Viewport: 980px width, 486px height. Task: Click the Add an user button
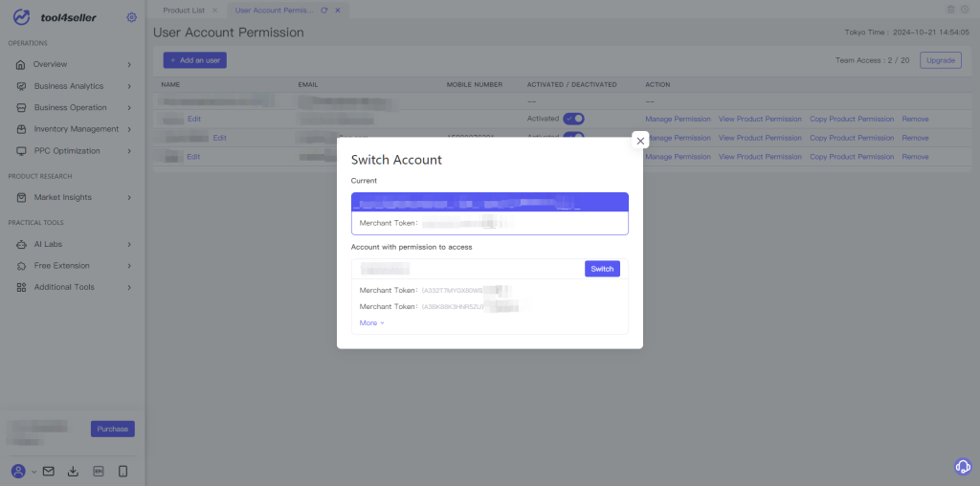point(195,60)
